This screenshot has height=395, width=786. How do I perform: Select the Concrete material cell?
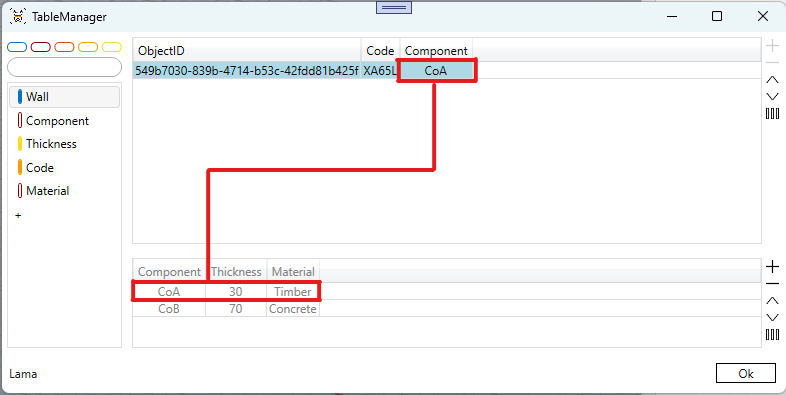point(293,309)
